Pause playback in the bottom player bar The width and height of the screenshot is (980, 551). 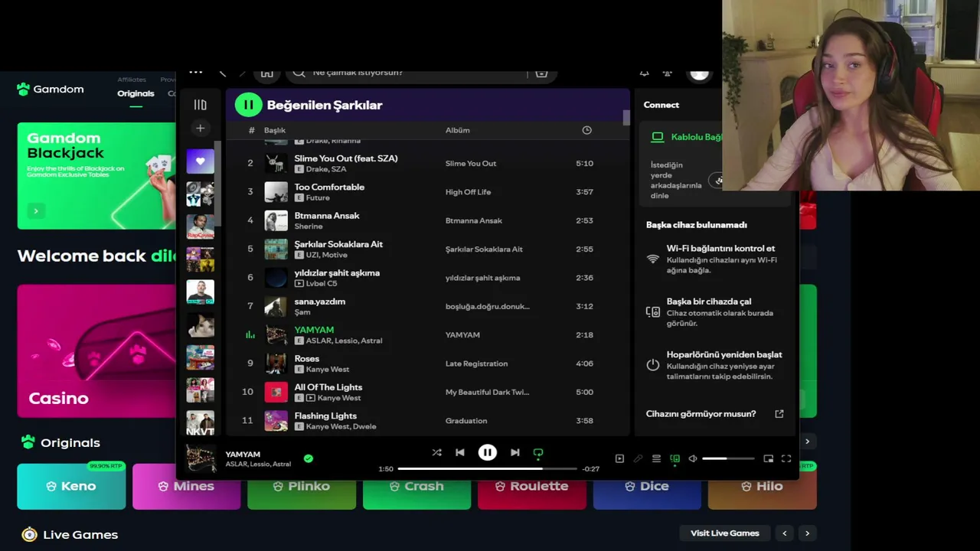pyautogui.click(x=487, y=452)
